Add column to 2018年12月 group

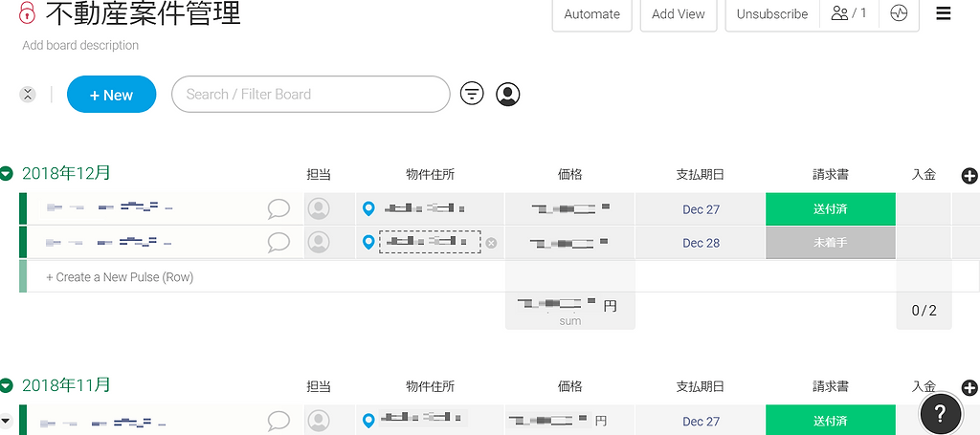coord(969,175)
